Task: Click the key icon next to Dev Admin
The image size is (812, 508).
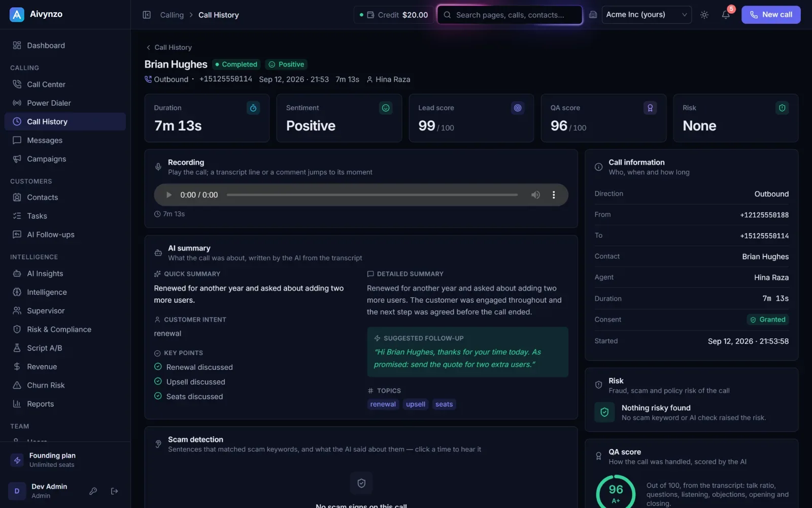Action: (x=93, y=491)
